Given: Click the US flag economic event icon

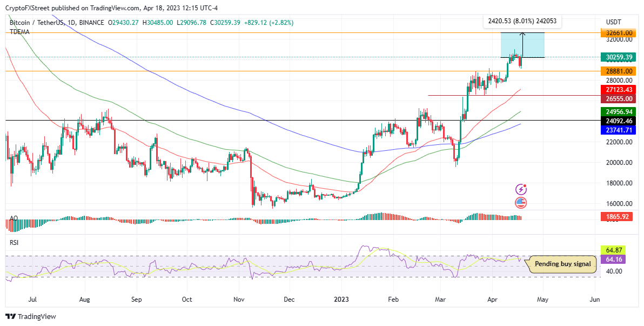Looking at the screenshot, I should click(x=521, y=203).
